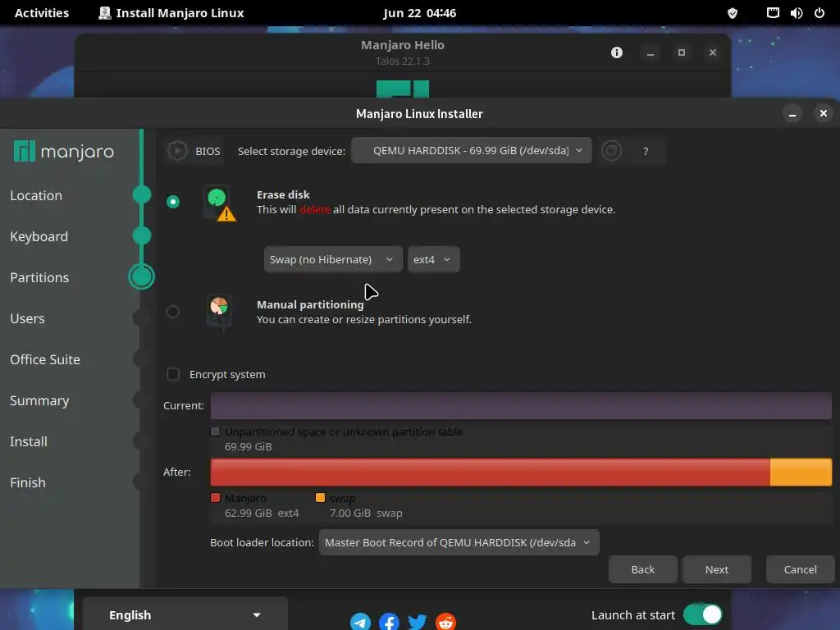Open the storage device selection dropdown
840x630 pixels.
pyautogui.click(x=472, y=151)
